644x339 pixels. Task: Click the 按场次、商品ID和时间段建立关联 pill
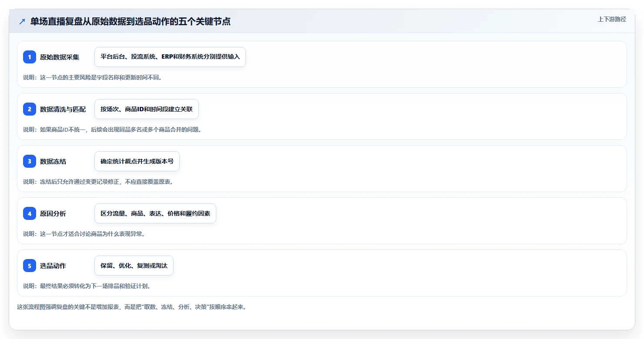pos(147,109)
